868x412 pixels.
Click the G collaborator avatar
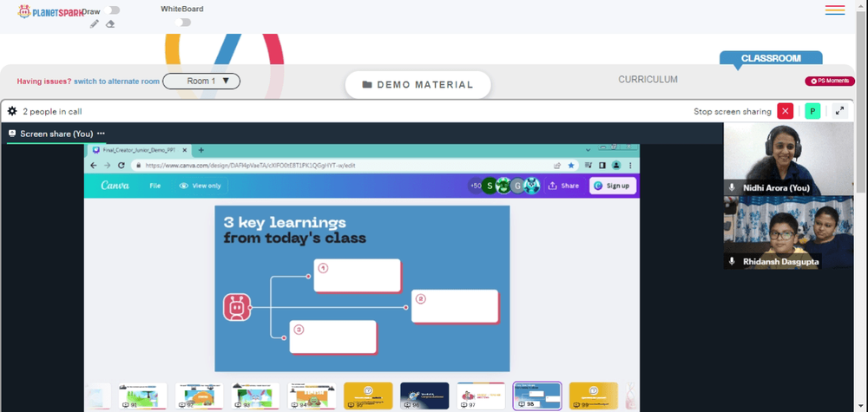pyautogui.click(x=517, y=186)
